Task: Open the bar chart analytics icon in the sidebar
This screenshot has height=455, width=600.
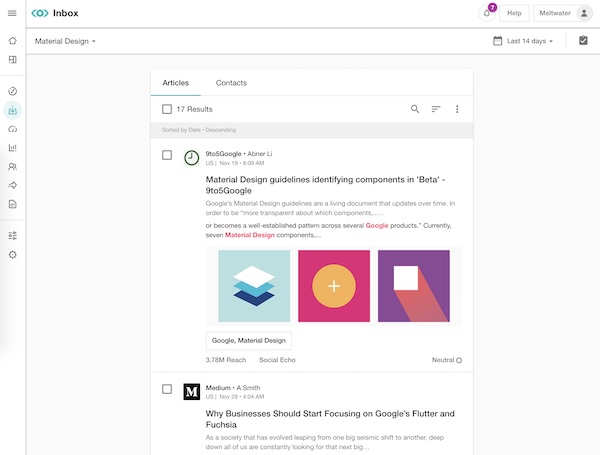Action: point(13,148)
